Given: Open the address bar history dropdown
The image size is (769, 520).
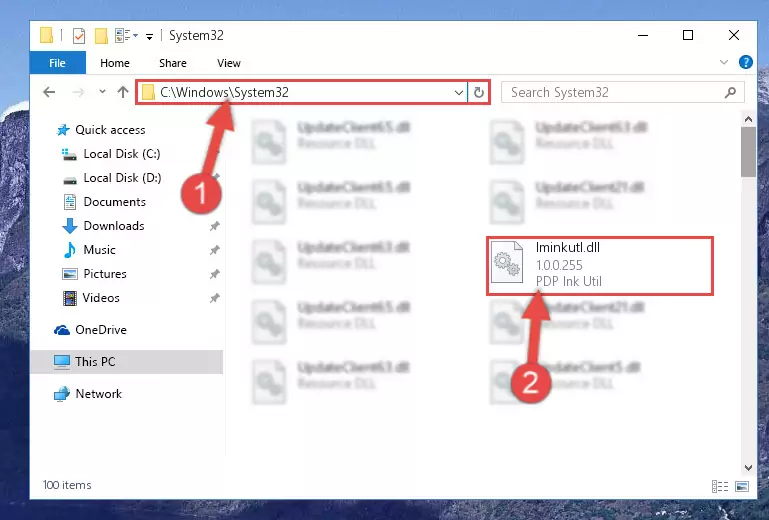Looking at the screenshot, I should [x=459, y=92].
